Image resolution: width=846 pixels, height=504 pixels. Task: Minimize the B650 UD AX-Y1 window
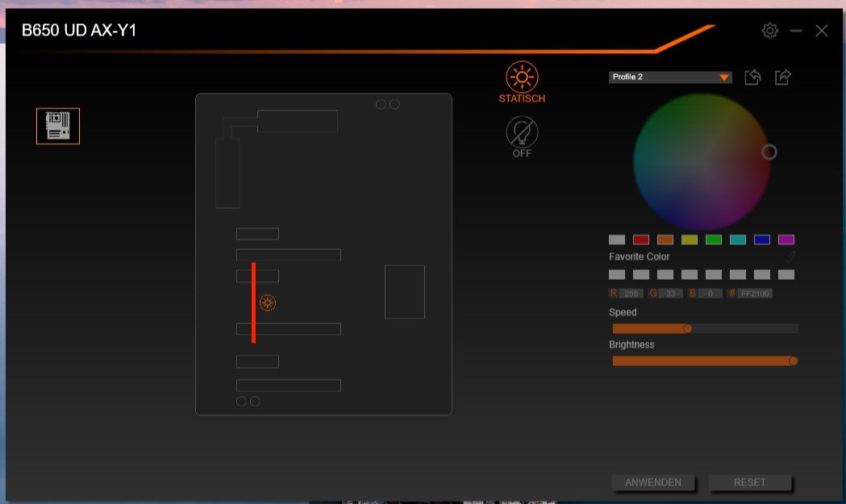point(796,31)
